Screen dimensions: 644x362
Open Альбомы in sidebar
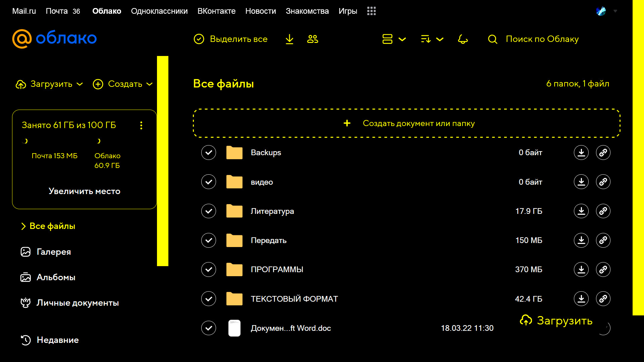48,278
